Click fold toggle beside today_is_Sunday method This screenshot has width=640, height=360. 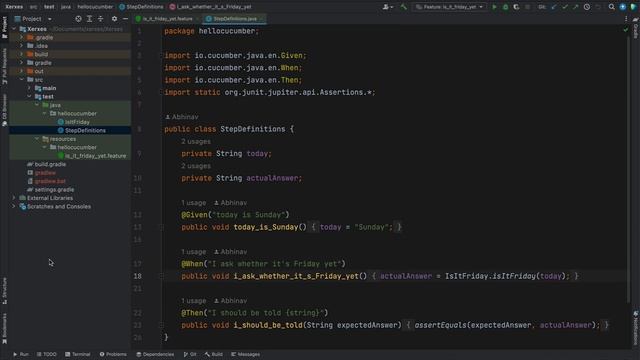coord(161,227)
